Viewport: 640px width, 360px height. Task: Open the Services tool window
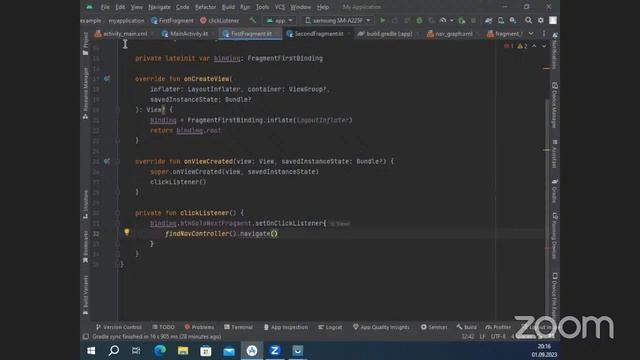pos(434,327)
